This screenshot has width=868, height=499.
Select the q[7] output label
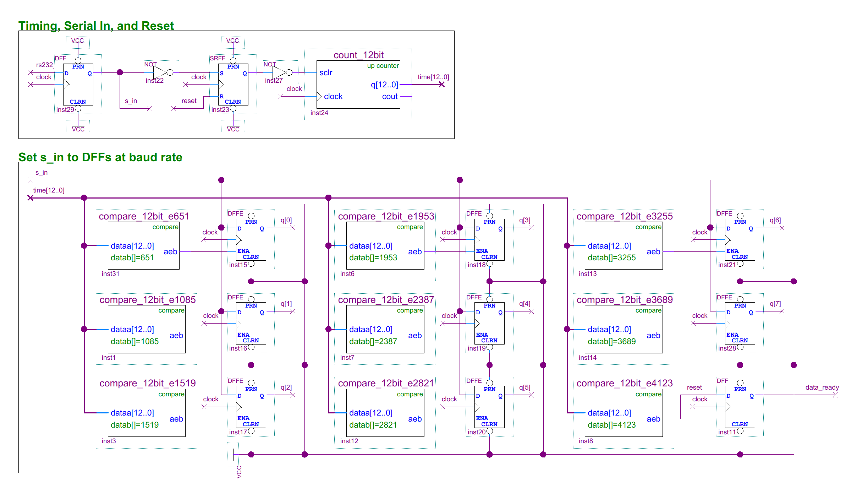(x=775, y=304)
